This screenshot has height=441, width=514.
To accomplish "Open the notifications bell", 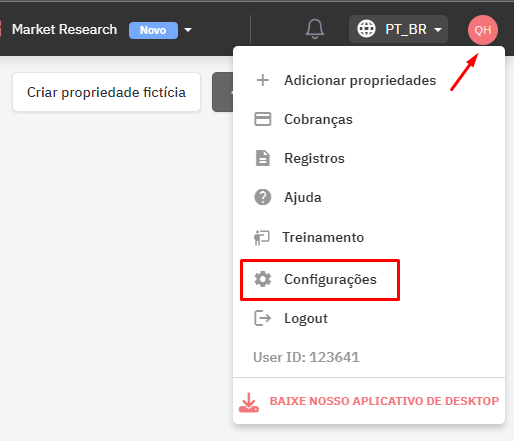I will tap(315, 29).
